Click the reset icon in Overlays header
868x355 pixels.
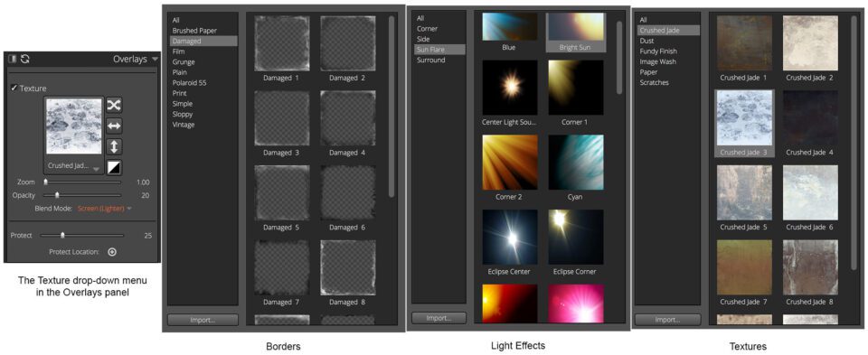(25, 59)
